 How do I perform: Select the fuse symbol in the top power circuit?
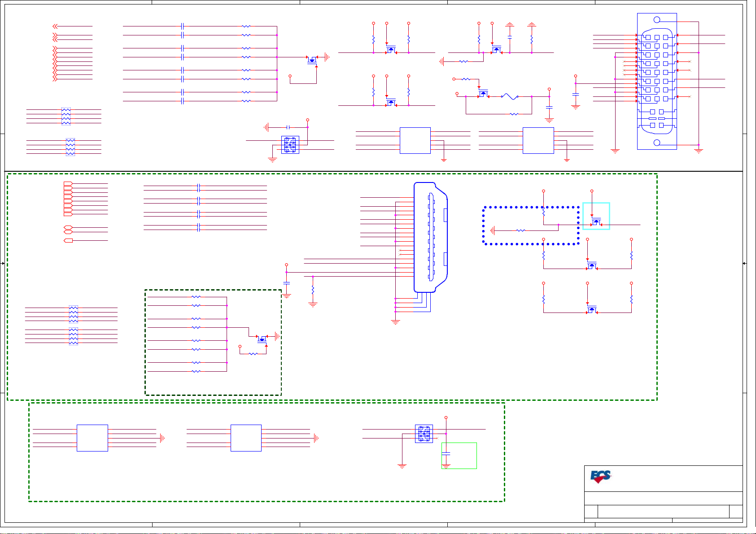point(510,96)
